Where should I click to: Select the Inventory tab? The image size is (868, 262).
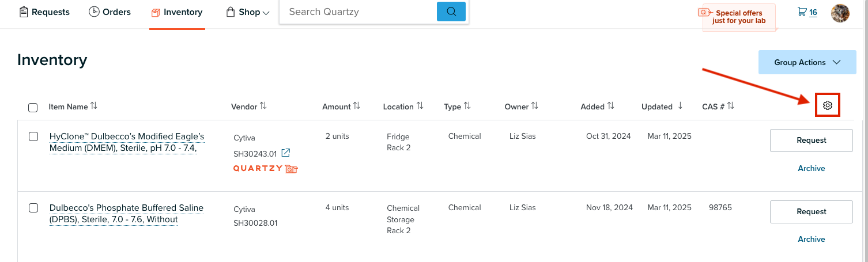[x=177, y=12]
